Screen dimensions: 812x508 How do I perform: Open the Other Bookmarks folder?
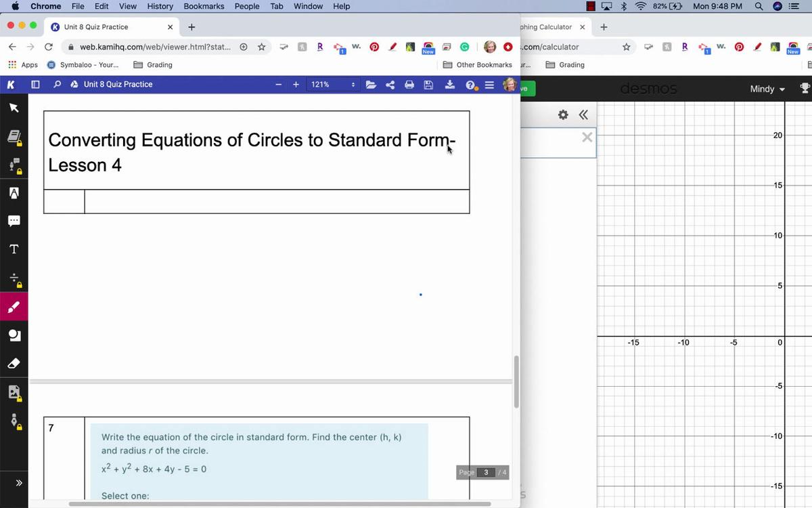point(478,65)
